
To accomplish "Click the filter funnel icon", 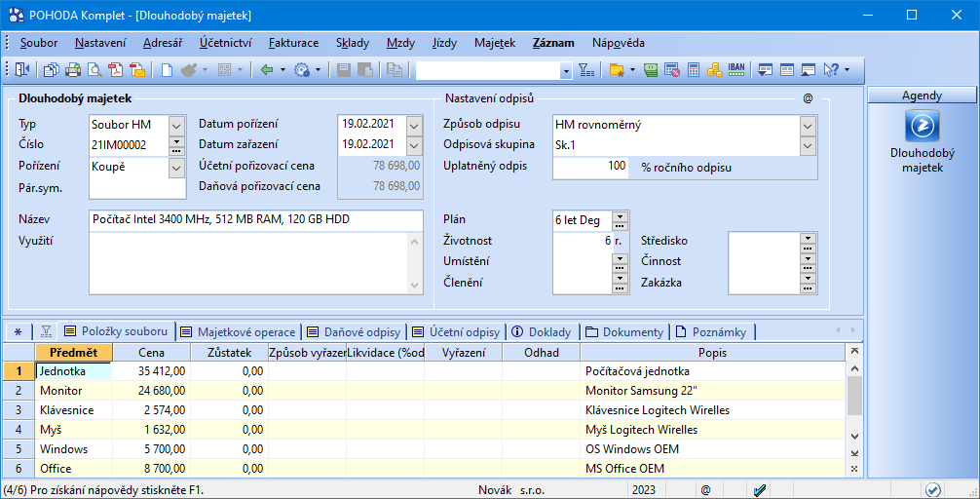I will coord(586,70).
